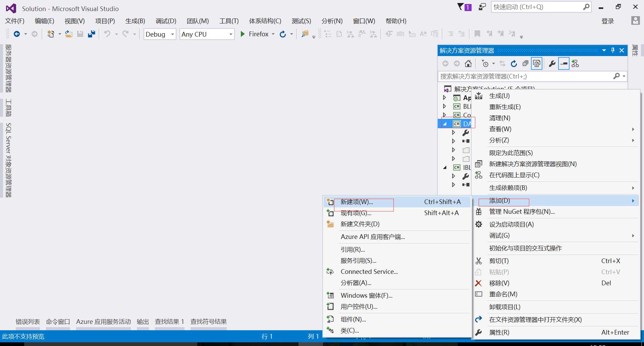
Task: Choose 属性(R) in context menu
Action: (x=555, y=332)
